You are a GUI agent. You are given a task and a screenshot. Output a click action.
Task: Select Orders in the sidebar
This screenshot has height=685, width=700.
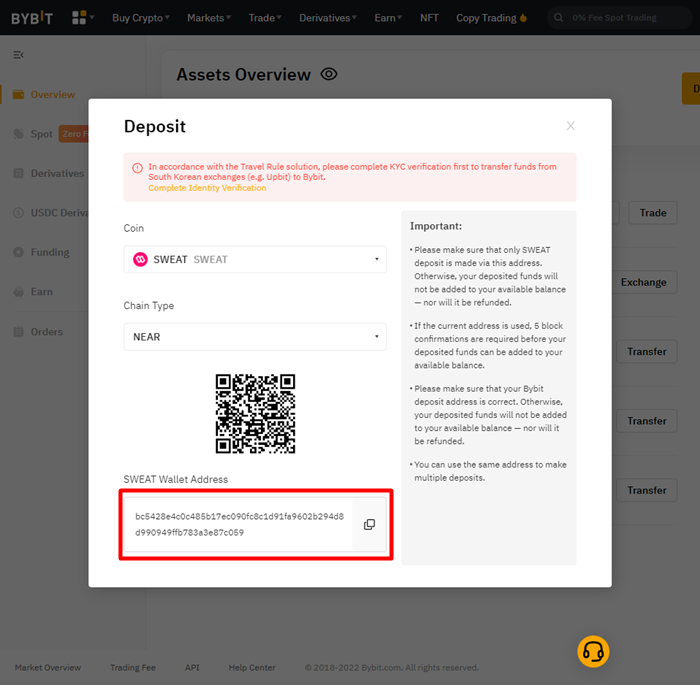[x=47, y=332]
